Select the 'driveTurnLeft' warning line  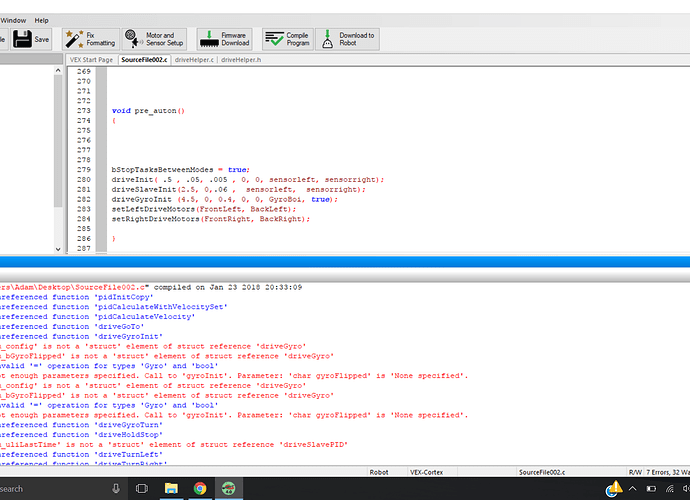click(81, 455)
